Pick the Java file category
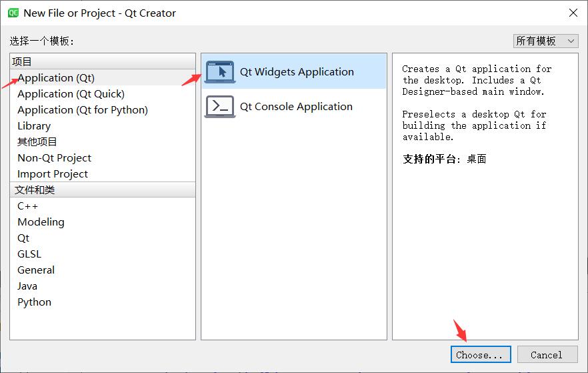 click(x=27, y=286)
